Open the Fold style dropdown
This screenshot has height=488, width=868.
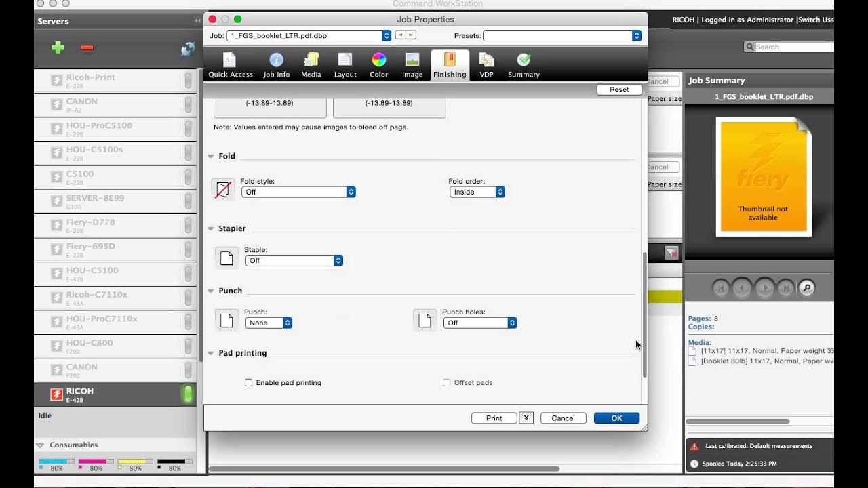point(298,192)
